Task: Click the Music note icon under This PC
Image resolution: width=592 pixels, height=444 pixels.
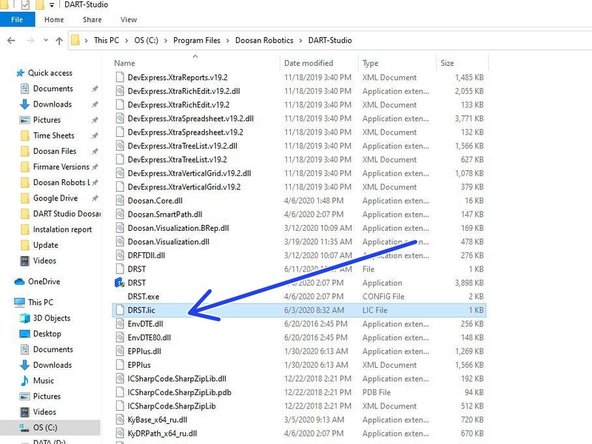Action: (25, 381)
